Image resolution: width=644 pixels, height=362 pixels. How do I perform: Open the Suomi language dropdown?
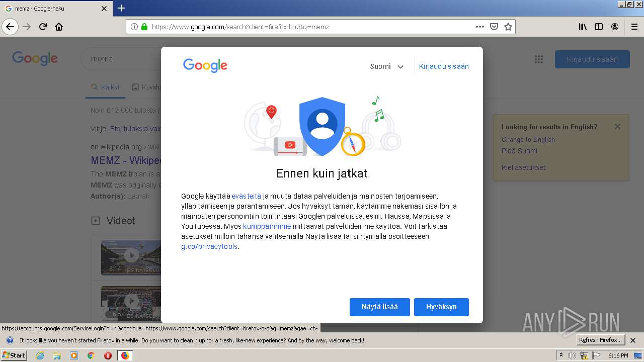(x=387, y=66)
